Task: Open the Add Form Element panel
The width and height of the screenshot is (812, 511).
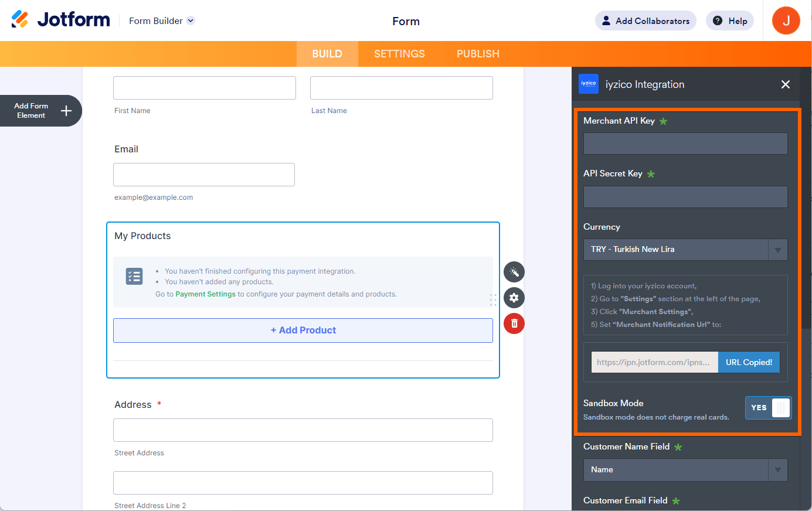Action: [x=40, y=111]
